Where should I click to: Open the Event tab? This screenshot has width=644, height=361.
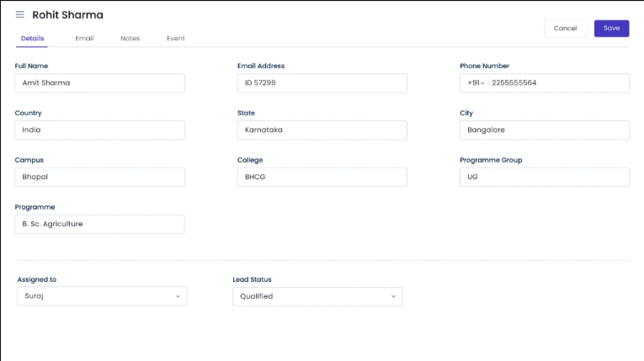coord(175,38)
